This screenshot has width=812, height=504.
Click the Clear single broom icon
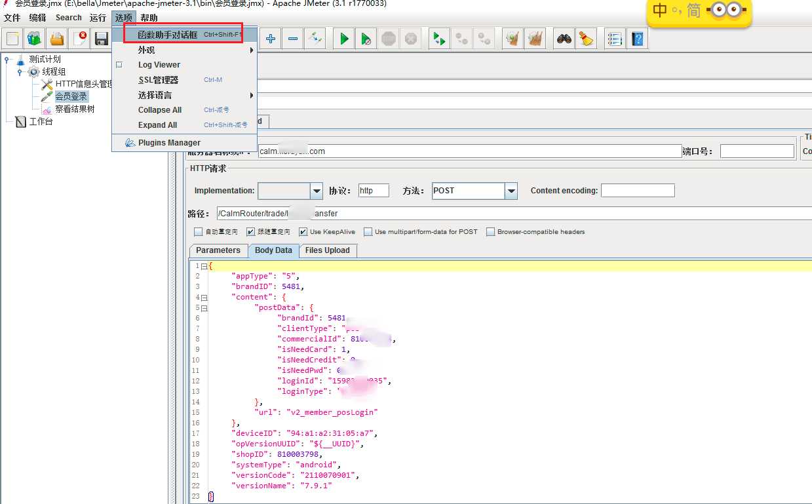512,39
